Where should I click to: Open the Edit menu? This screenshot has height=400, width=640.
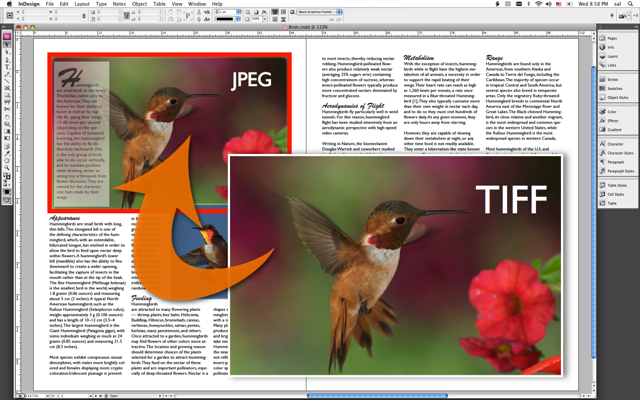point(64,4)
